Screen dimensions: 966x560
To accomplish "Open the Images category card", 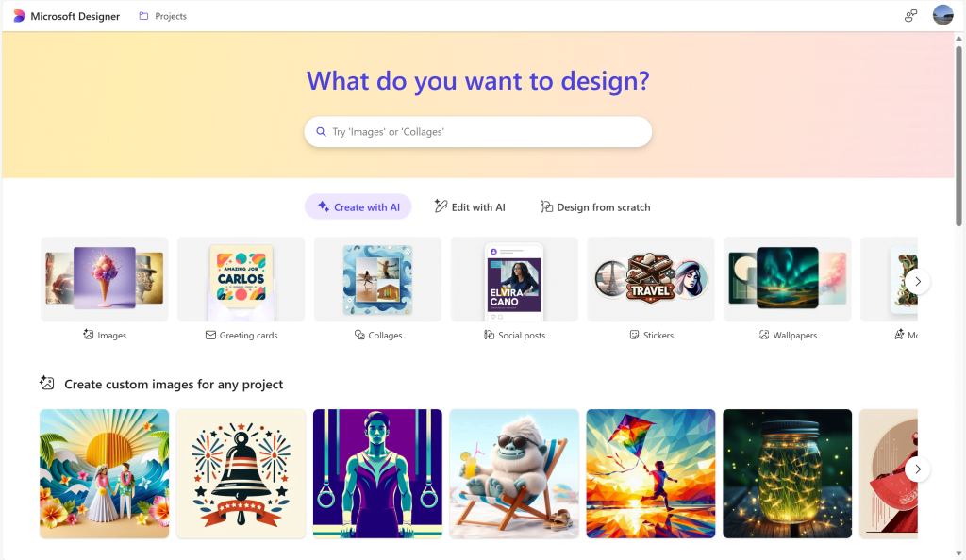I will tap(104, 279).
